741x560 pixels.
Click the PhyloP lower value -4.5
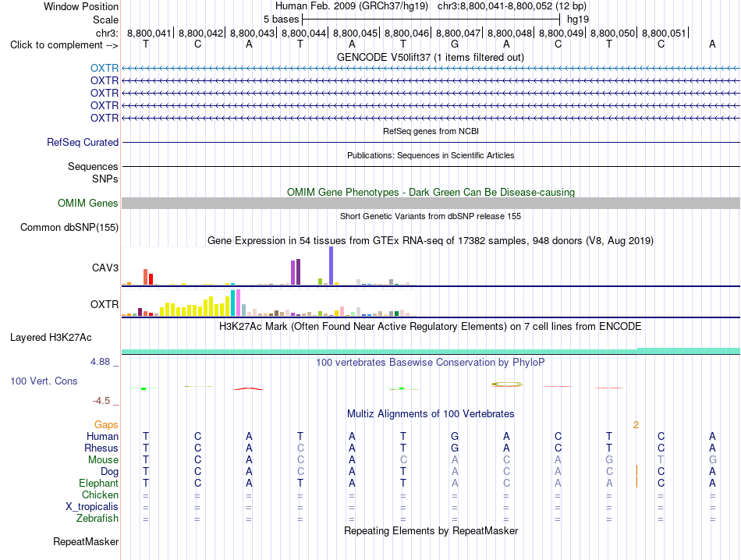point(101,401)
